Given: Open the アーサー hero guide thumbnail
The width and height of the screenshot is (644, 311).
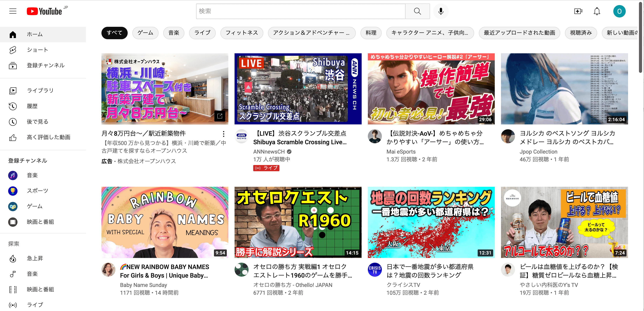Looking at the screenshot, I should pyautogui.click(x=431, y=89).
